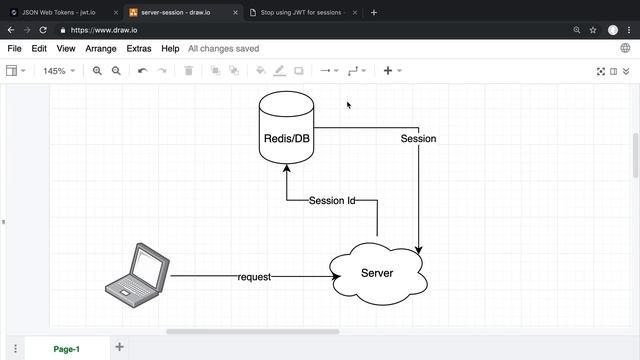Open the waypoints style dropdown
640x360 pixels.
click(357, 71)
